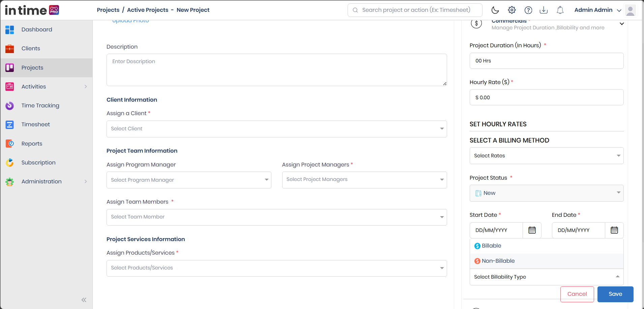644x309 pixels.
Task: Click the Activities sidebar icon
Action: (10, 86)
